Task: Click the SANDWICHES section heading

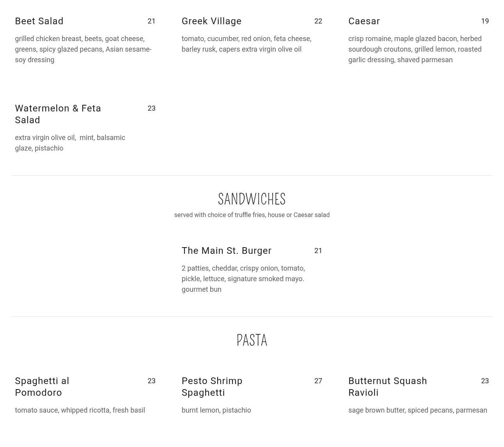Action: 252,199
